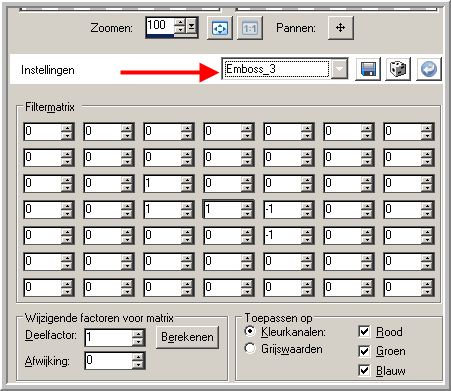Expand the Emboss_3 settings dropdown
Image resolution: width=451 pixels, height=391 pixels.
coord(339,69)
